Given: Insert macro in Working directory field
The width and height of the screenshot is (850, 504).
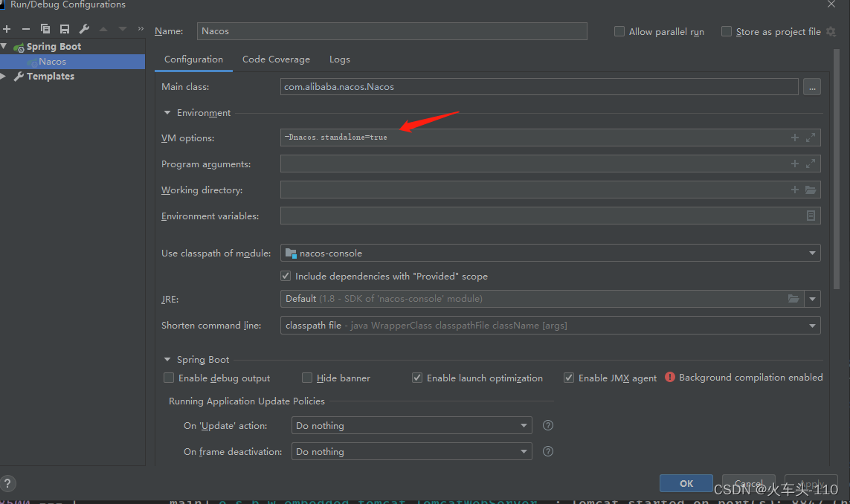Looking at the screenshot, I should pyautogui.click(x=795, y=190).
